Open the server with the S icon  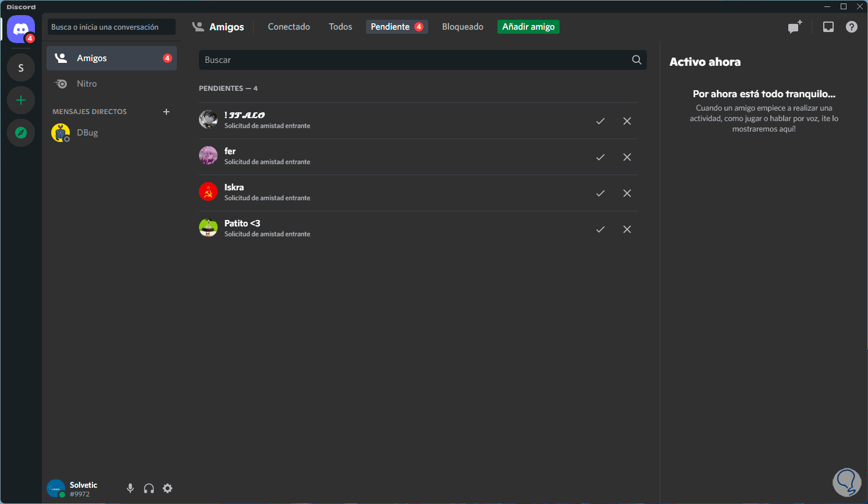[21, 68]
